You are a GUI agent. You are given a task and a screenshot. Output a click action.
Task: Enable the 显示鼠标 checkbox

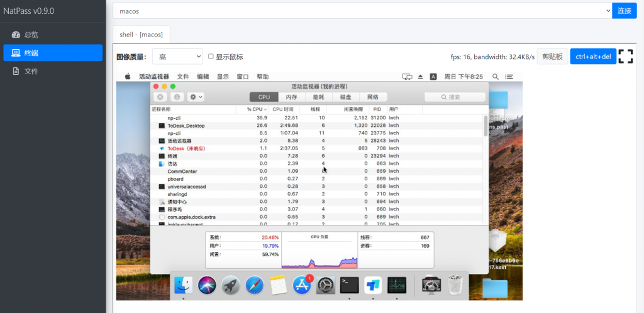pos(211,57)
